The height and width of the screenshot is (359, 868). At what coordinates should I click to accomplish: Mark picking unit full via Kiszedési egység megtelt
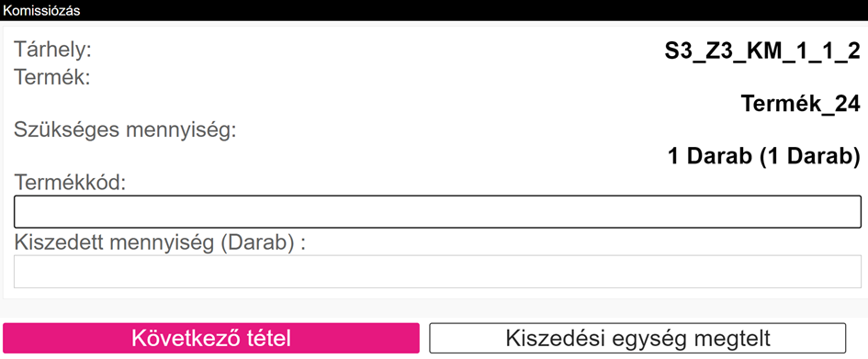637,338
